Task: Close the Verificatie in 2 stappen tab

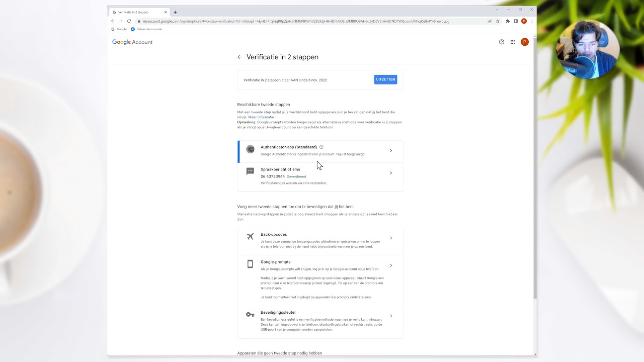Action: pos(166,12)
